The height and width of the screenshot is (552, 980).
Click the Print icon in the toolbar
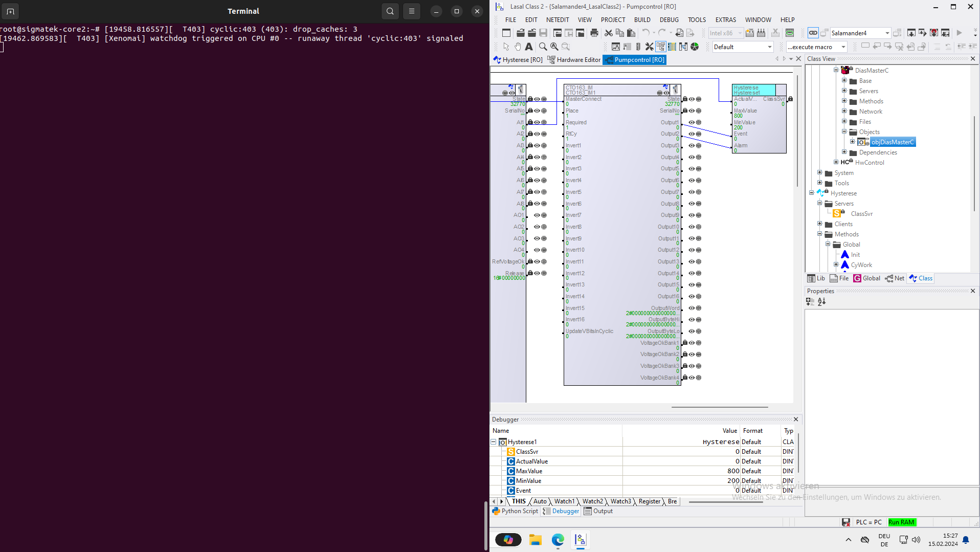point(594,33)
